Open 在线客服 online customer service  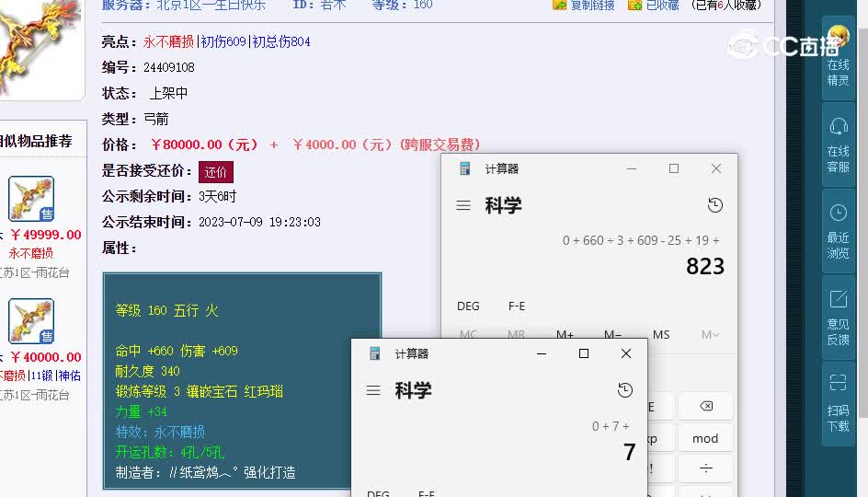click(838, 145)
